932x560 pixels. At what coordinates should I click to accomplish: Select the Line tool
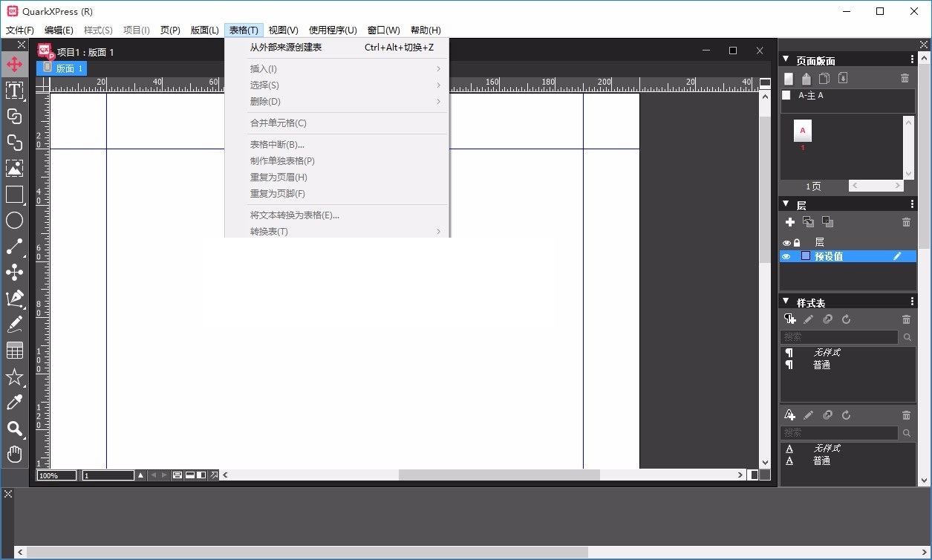pyautogui.click(x=14, y=247)
